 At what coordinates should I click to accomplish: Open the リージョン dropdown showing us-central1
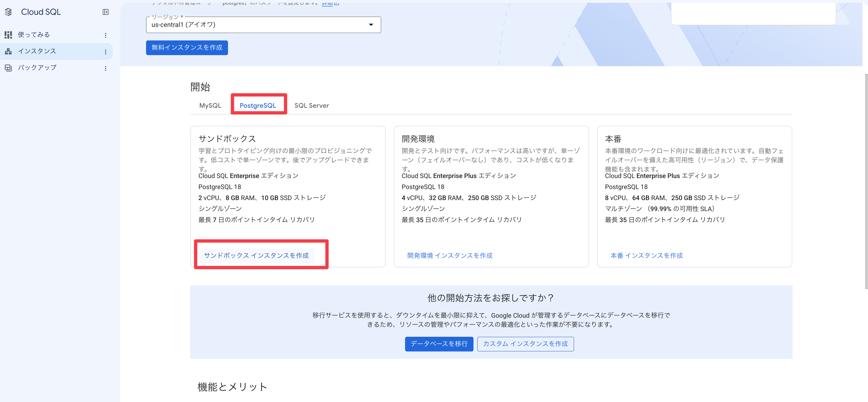click(264, 25)
